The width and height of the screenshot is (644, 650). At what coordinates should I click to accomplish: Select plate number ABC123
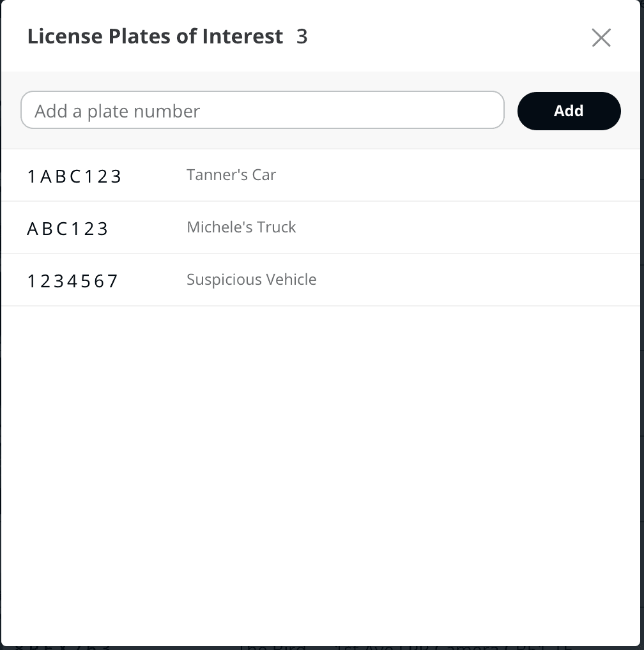click(x=68, y=229)
